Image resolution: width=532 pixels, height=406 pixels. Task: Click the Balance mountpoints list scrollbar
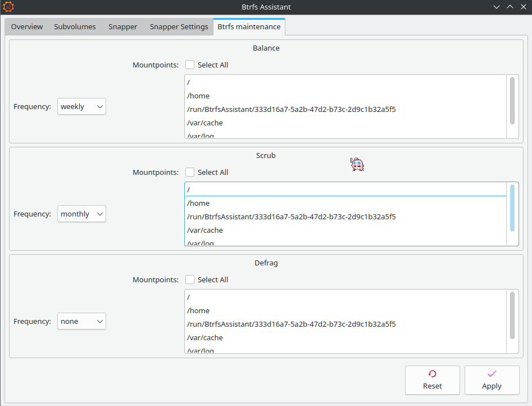pyautogui.click(x=512, y=100)
